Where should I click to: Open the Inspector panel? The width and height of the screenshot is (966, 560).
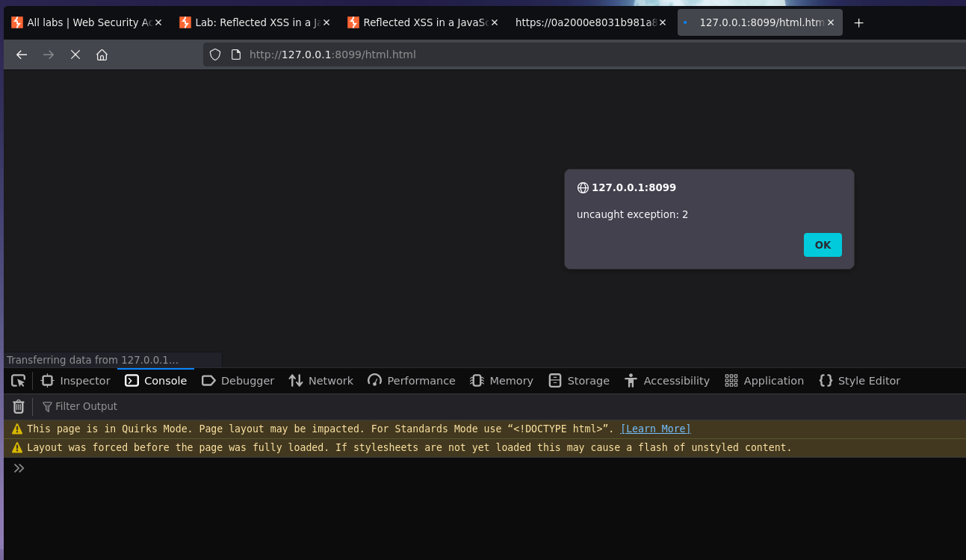(x=75, y=381)
